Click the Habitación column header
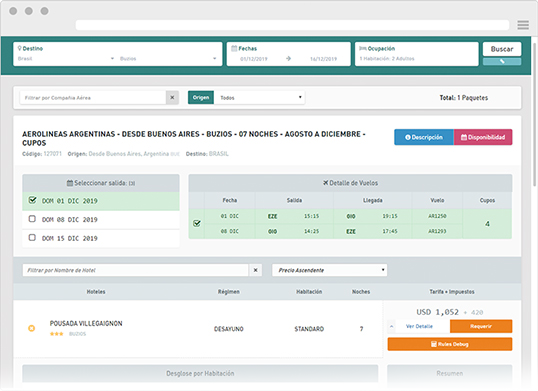This screenshot has width=538, height=391. tap(309, 292)
